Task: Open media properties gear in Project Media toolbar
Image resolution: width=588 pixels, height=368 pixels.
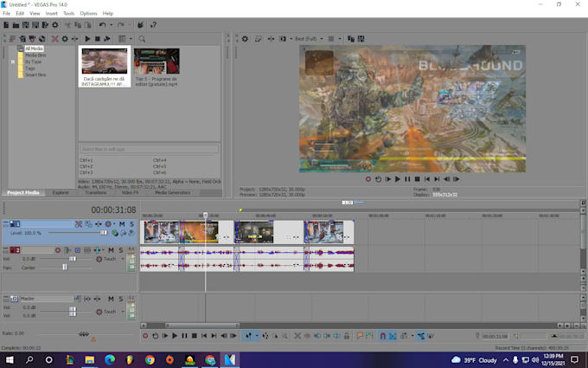Action: 65,39
